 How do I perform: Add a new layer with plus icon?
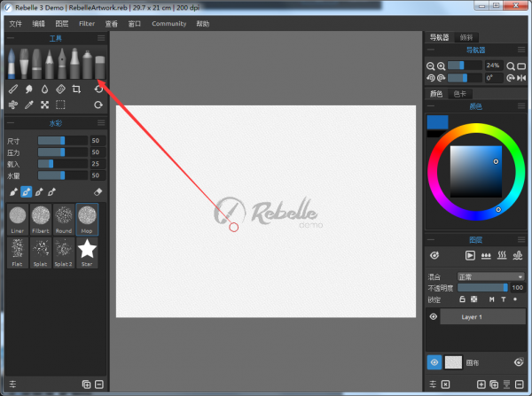(481, 384)
